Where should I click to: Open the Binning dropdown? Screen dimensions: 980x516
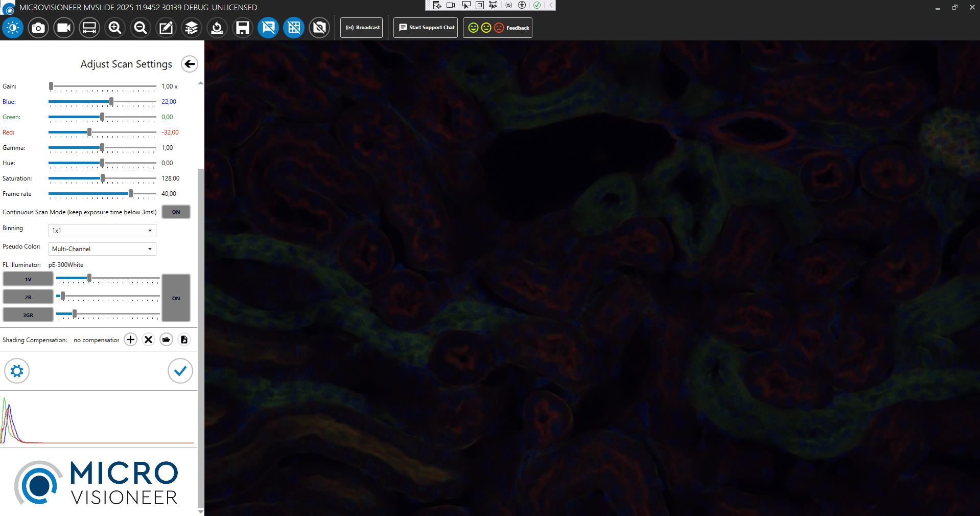pos(102,231)
